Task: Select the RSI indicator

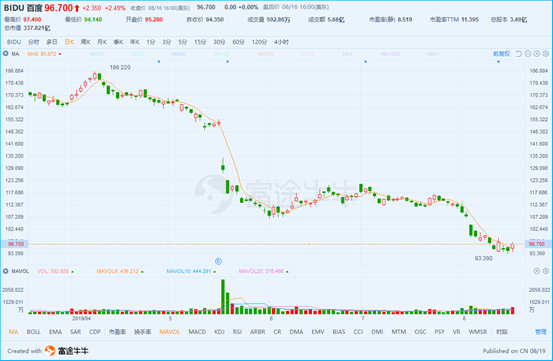Action: point(237,332)
